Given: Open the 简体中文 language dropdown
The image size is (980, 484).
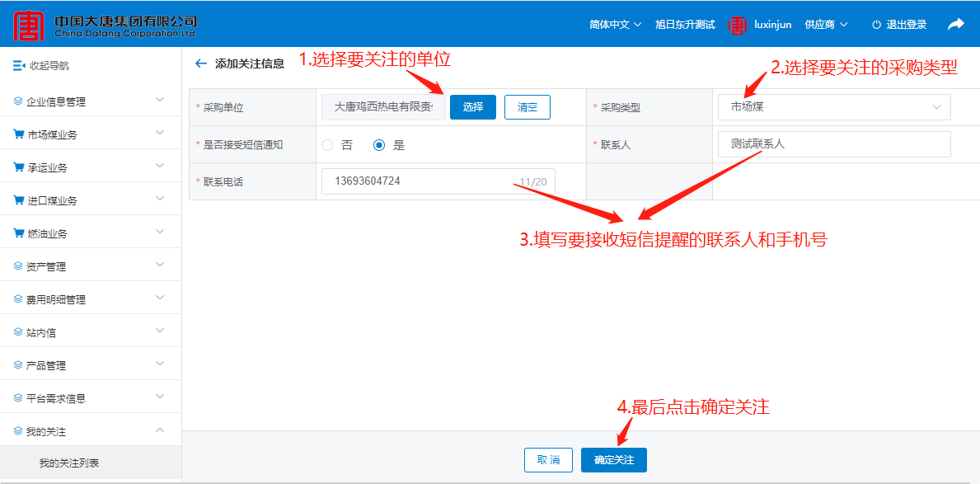Looking at the screenshot, I should [615, 25].
